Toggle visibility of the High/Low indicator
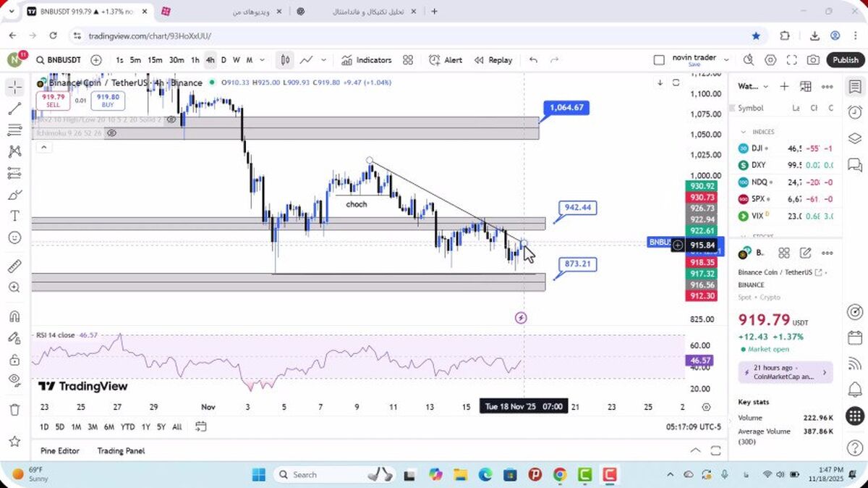Screen dimensions: 868x488 pyautogui.click(x=171, y=120)
